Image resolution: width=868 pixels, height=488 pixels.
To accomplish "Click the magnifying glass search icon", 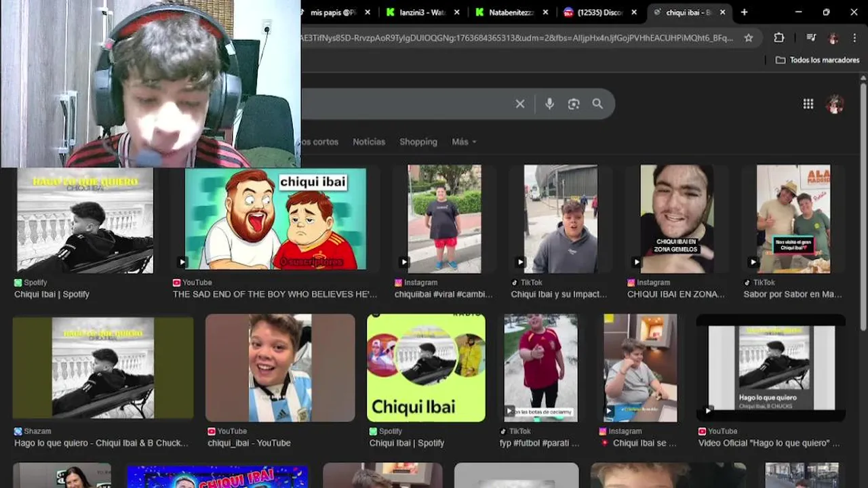I will pos(597,104).
